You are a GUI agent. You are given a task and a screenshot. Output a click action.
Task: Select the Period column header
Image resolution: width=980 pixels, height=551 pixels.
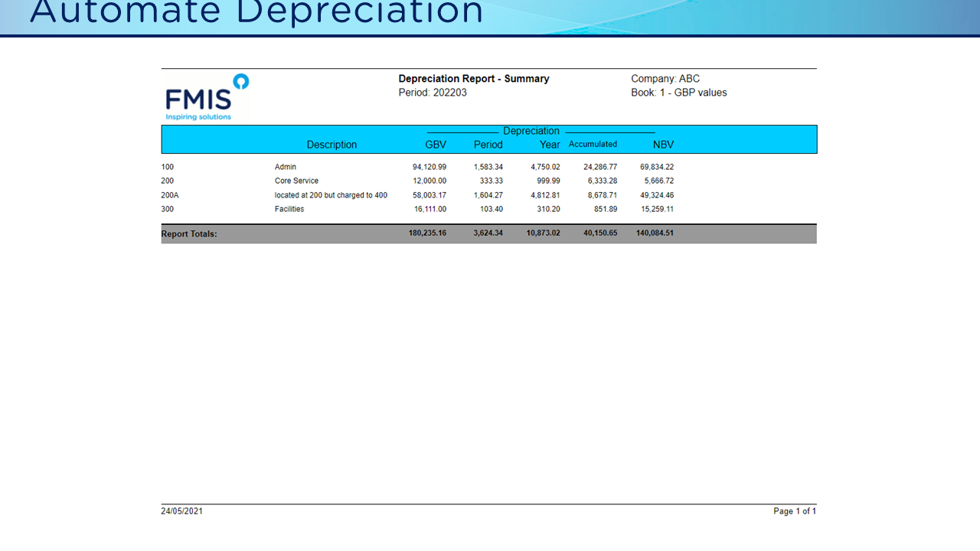[488, 144]
